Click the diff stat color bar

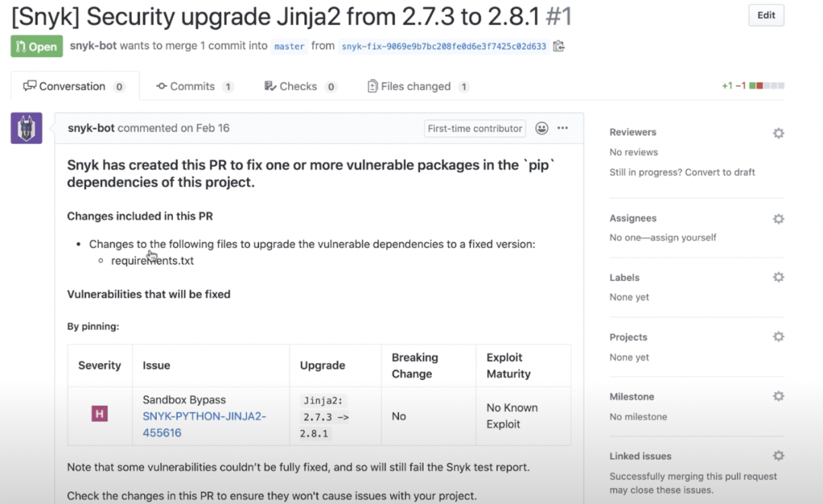coord(767,86)
